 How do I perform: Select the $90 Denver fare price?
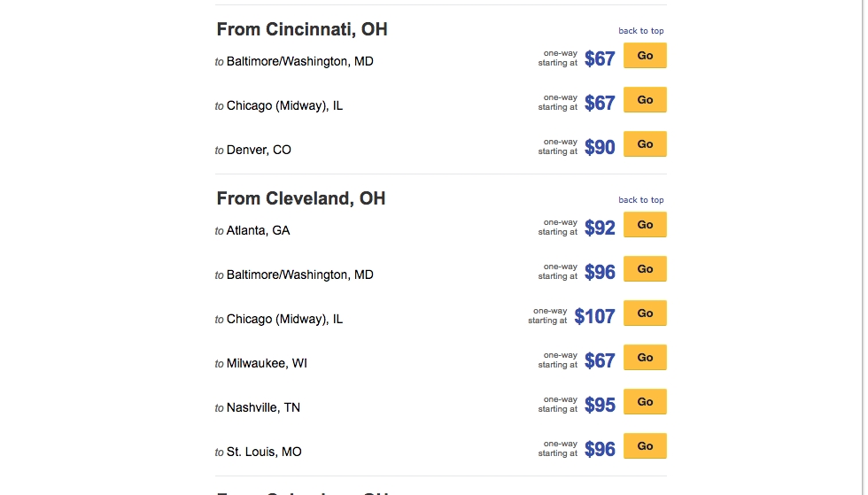coord(600,148)
